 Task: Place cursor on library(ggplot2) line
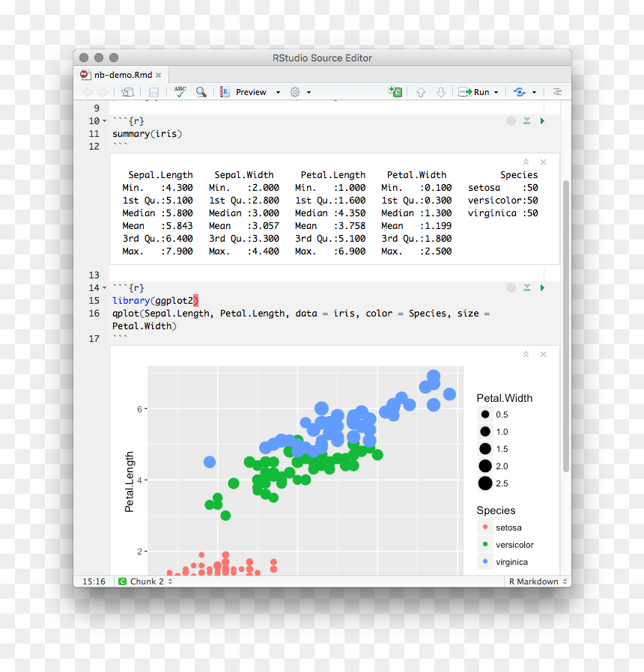click(155, 300)
